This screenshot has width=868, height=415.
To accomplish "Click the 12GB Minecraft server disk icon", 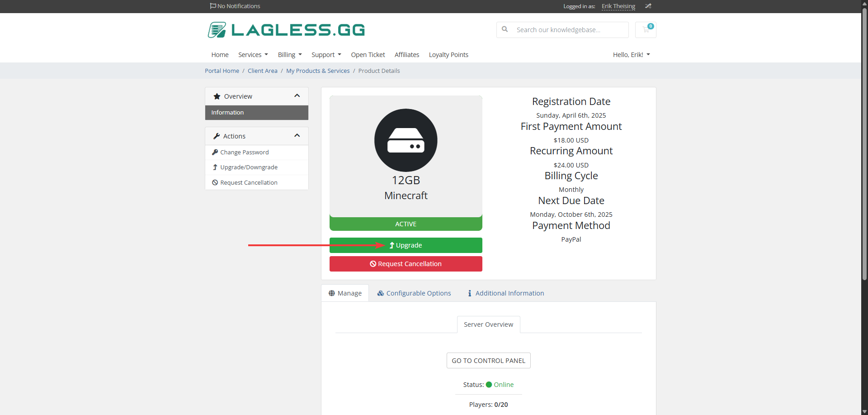I will pyautogui.click(x=406, y=140).
